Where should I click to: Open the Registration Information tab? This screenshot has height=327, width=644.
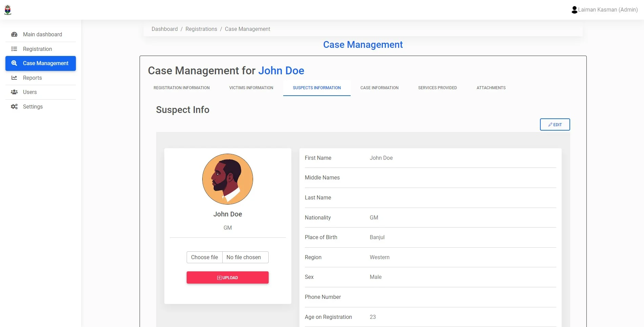coord(182,88)
